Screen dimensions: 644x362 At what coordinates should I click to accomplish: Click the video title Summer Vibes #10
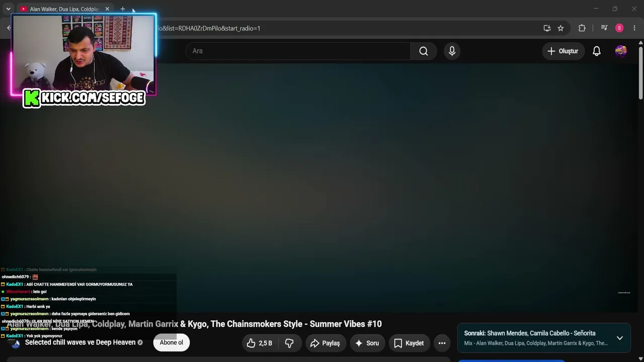coord(194,324)
